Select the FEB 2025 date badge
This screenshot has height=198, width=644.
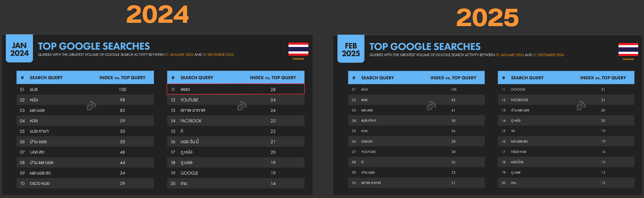[x=351, y=49]
